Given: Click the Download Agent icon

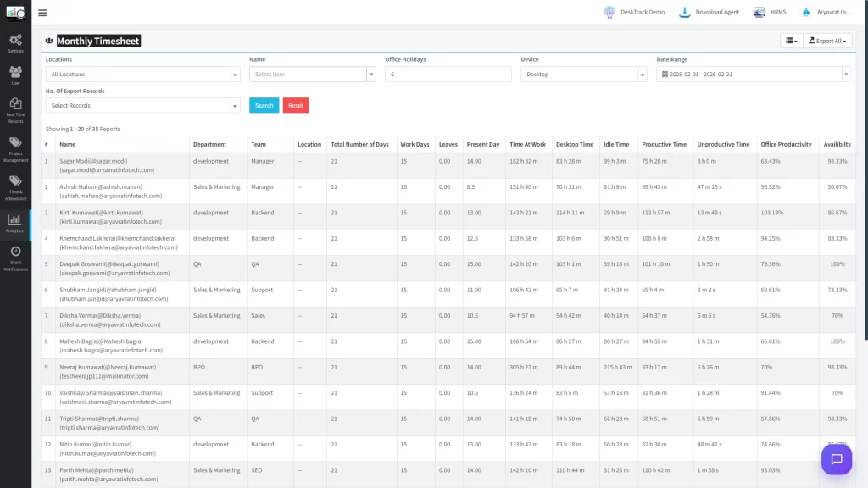Looking at the screenshot, I should 685,12.
